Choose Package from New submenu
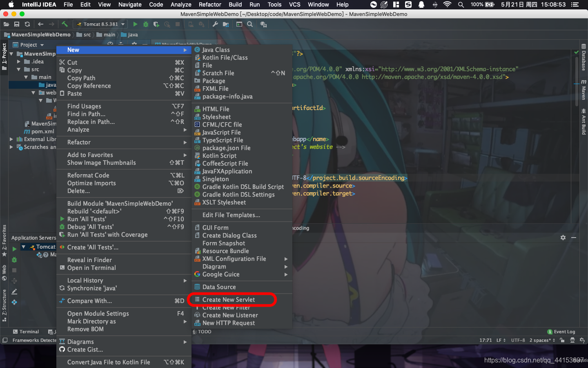588x368 pixels. pyautogui.click(x=242, y=81)
